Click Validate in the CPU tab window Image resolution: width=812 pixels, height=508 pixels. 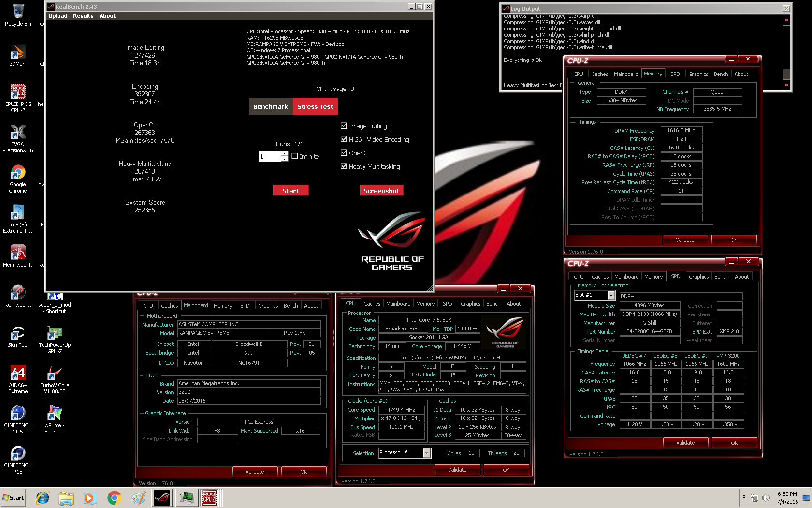457,470
